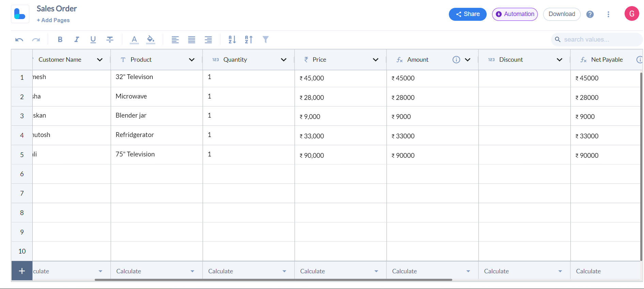This screenshot has width=644, height=289.
Task: Select Quantity cell for Microwave row
Action: (x=249, y=97)
